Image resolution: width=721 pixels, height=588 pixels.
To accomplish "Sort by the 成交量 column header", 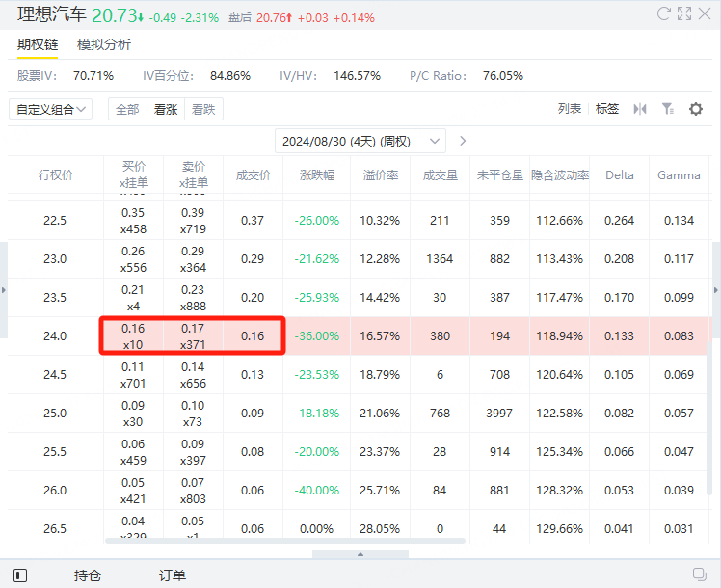I will coord(441,175).
